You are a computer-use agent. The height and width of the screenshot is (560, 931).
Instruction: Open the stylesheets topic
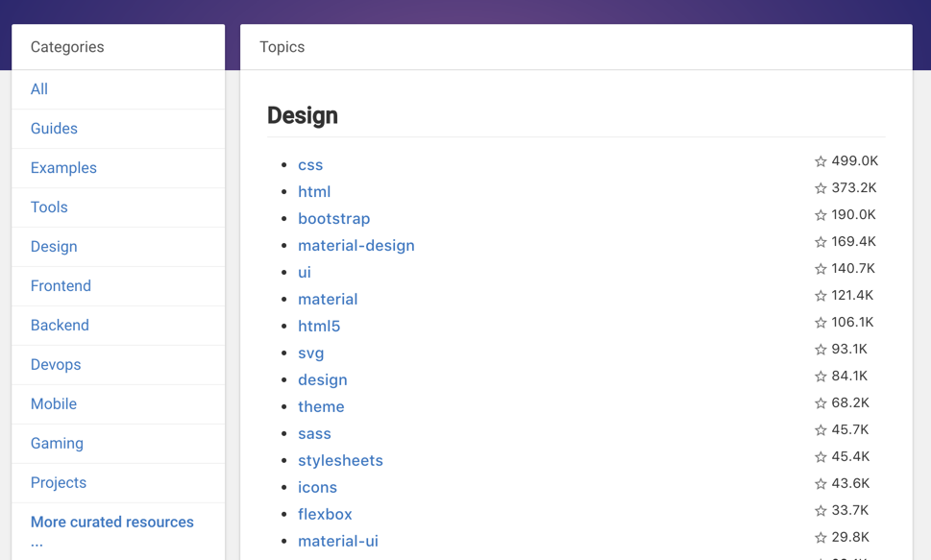coord(340,460)
